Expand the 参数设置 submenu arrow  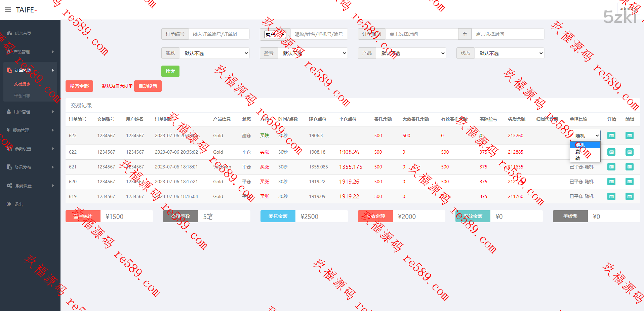(53, 149)
